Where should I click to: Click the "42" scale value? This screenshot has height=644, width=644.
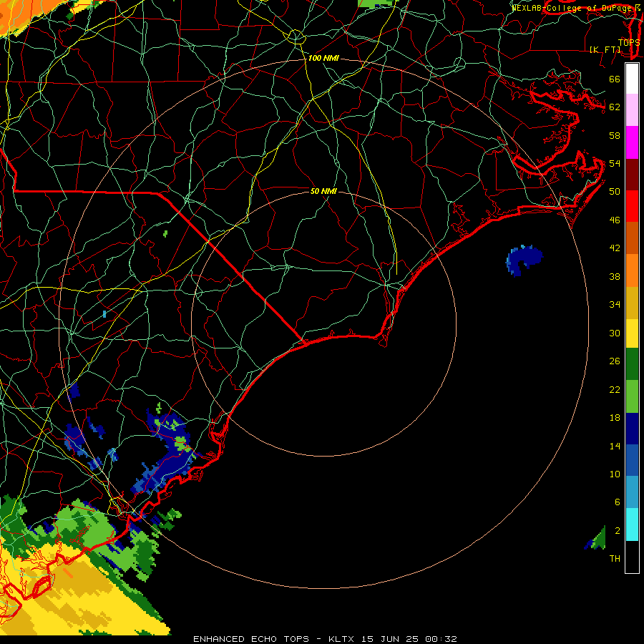click(x=615, y=248)
